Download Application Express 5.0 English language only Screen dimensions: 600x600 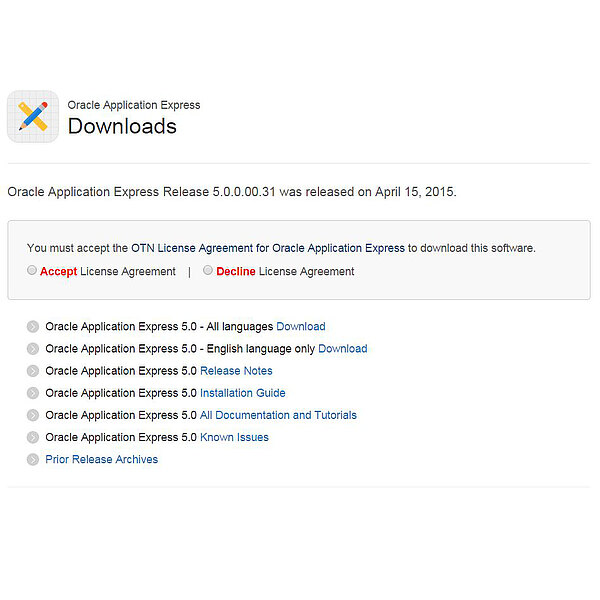tap(342, 349)
